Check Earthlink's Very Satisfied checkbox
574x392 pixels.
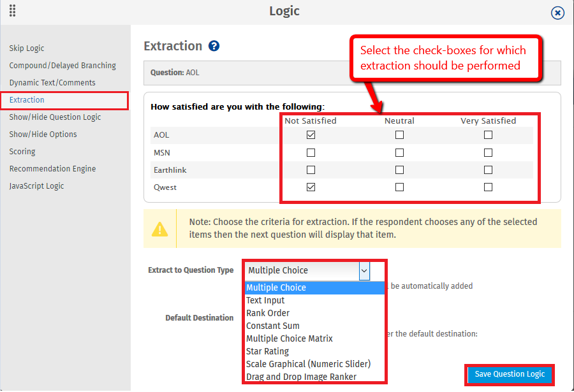coord(488,170)
